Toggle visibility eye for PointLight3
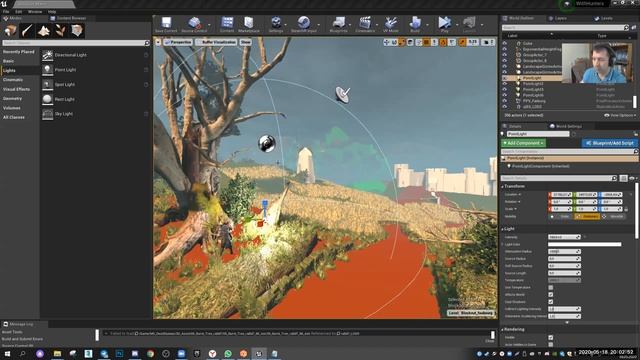 (x=505, y=89)
